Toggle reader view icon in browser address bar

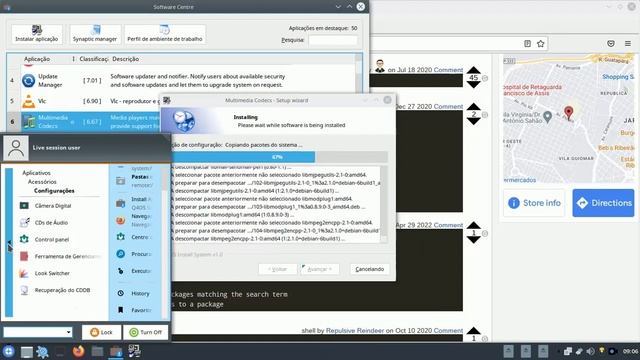pos(527,44)
